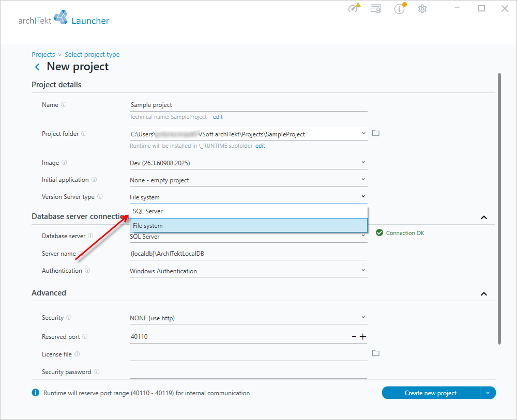This screenshot has width=517, height=420.
Task: Select File system from the dropdown list
Action: (249, 226)
